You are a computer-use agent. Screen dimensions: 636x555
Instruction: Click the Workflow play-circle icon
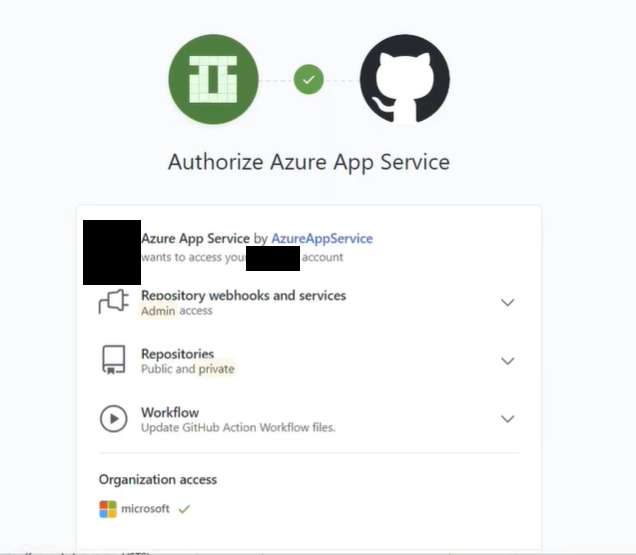pos(114,418)
